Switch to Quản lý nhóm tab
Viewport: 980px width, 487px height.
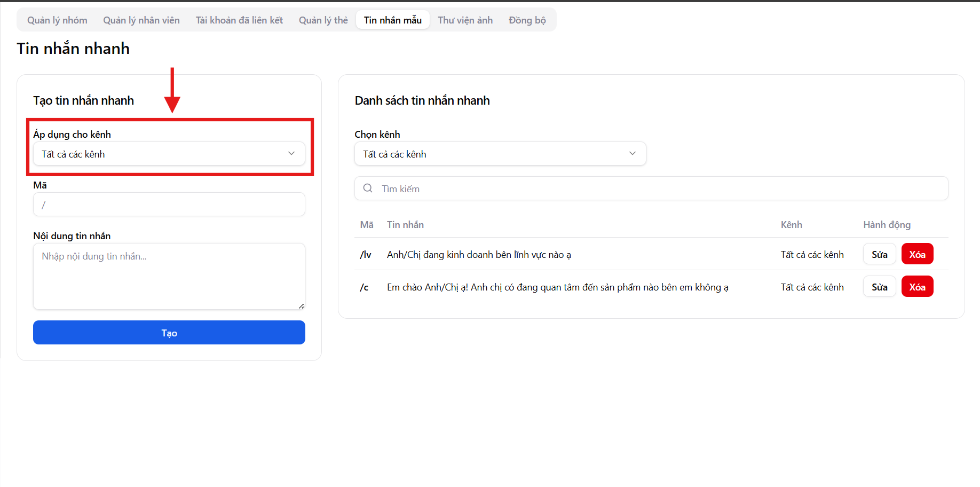(57, 20)
